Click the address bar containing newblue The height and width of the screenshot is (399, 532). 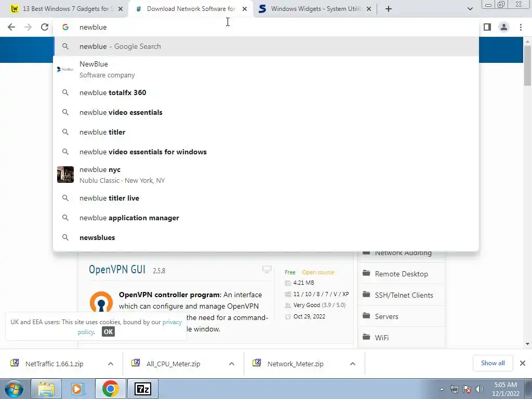(x=266, y=27)
